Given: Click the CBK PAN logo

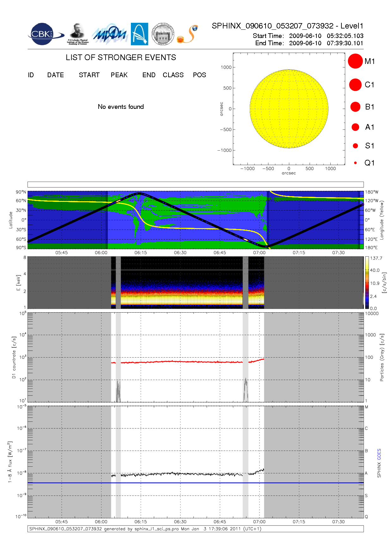Looking at the screenshot, I should pyautogui.click(x=45, y=34).
